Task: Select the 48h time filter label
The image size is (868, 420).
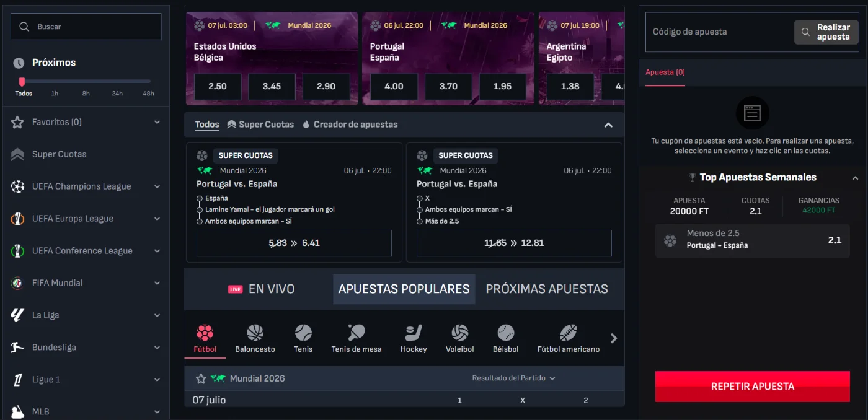Action: click(148, 94)
